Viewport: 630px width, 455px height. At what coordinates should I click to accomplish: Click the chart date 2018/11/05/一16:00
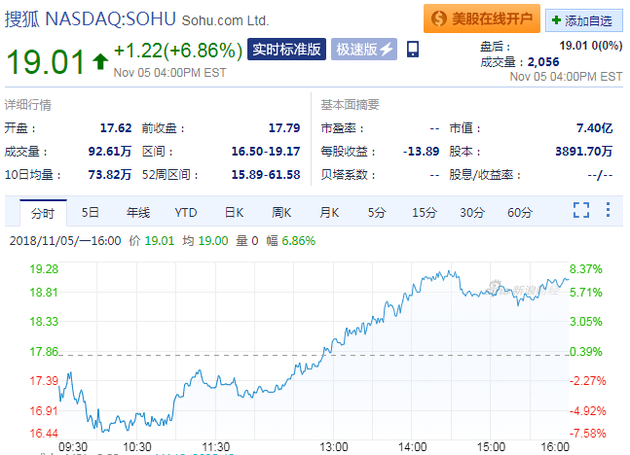coord(65,241)
